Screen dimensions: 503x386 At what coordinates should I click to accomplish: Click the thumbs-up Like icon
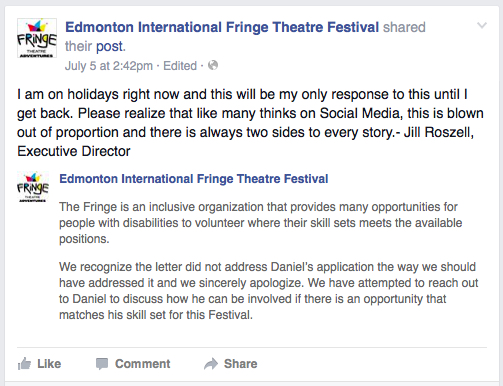[x=24, y=364]
